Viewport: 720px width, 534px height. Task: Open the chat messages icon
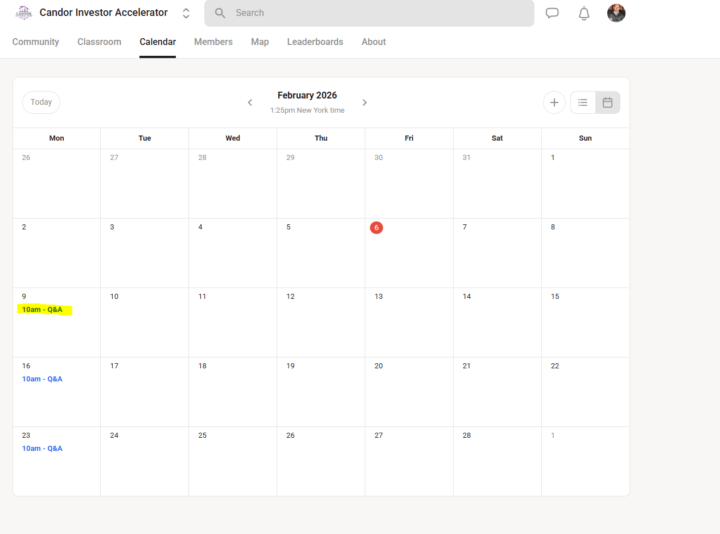[552, 13]
